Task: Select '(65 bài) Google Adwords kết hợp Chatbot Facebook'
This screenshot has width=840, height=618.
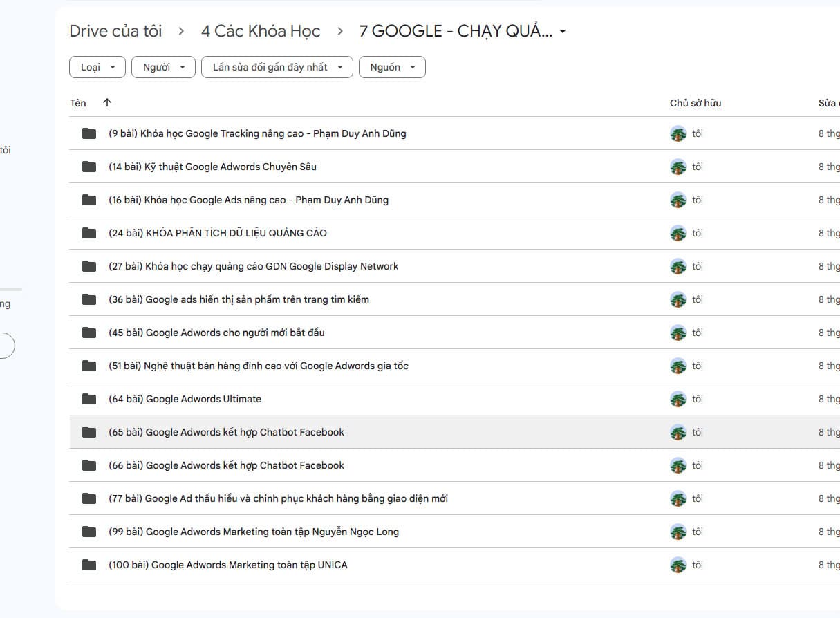Action: coord(226,432)
